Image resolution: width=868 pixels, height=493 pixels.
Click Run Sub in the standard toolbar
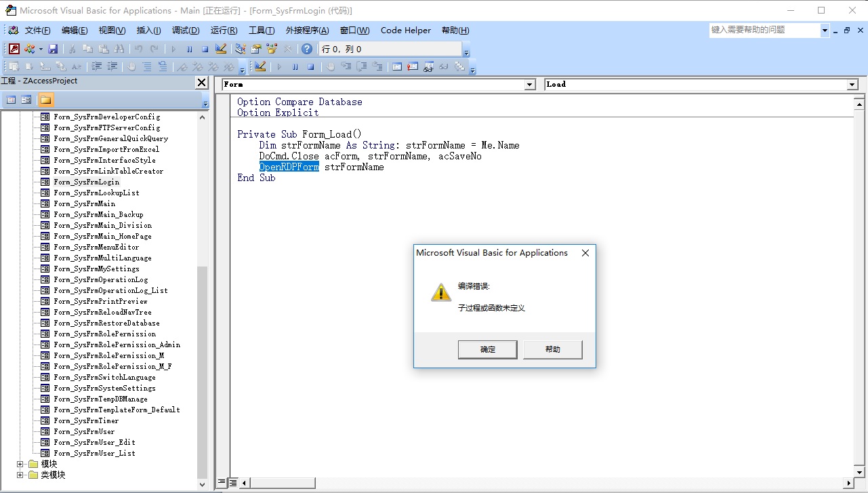[173, 49]
